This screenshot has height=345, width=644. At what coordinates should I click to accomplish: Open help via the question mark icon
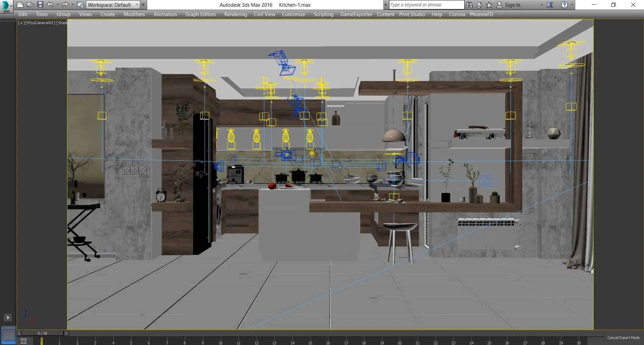[x=566, y=5]
